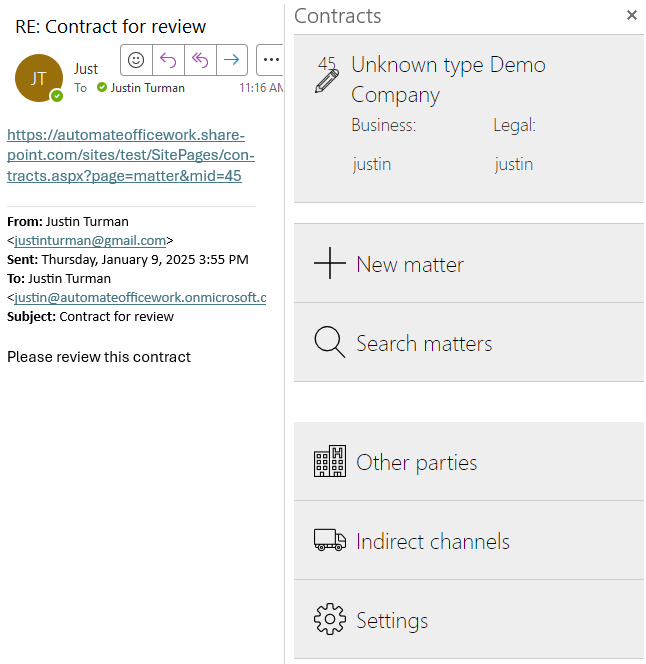Viewport: 646px width, 664px height.
Task: Click the plus icon for New matter
Action: point(329,264)
